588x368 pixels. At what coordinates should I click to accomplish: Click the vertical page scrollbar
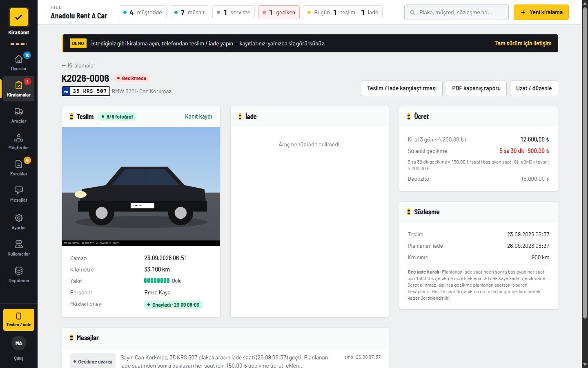tap(585, 164)
